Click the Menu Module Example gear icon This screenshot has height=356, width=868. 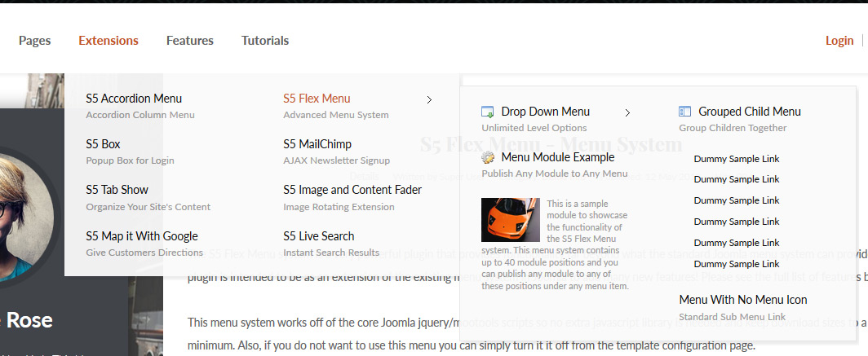488,158
